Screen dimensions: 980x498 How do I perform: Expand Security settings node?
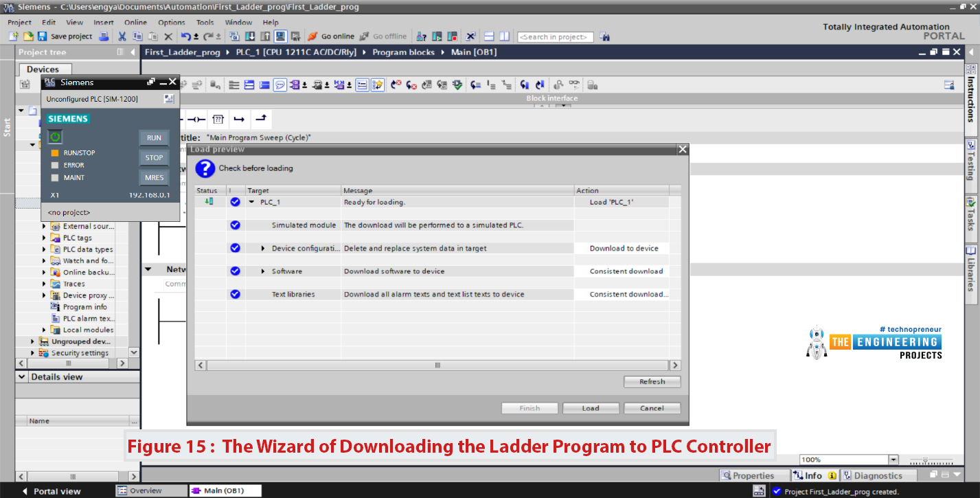(x=33, y=353)
